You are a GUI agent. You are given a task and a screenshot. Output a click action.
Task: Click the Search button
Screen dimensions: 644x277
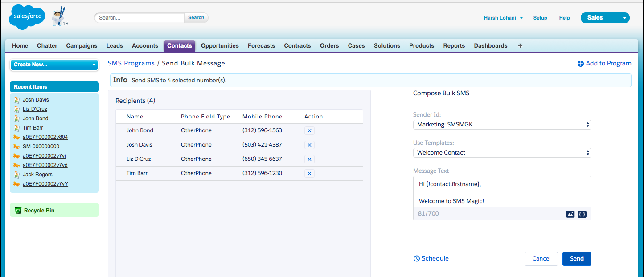196,18
